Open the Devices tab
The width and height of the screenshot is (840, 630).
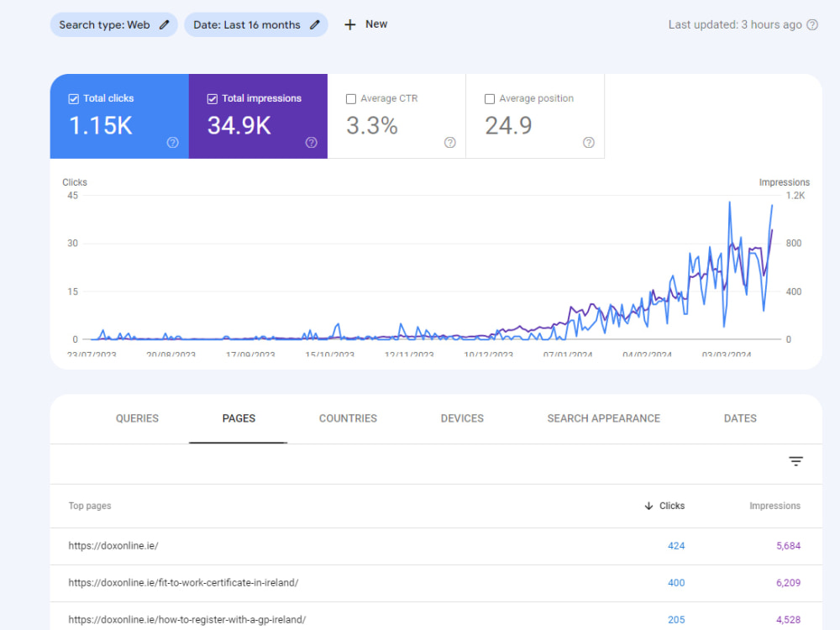[x=462, y=418]
